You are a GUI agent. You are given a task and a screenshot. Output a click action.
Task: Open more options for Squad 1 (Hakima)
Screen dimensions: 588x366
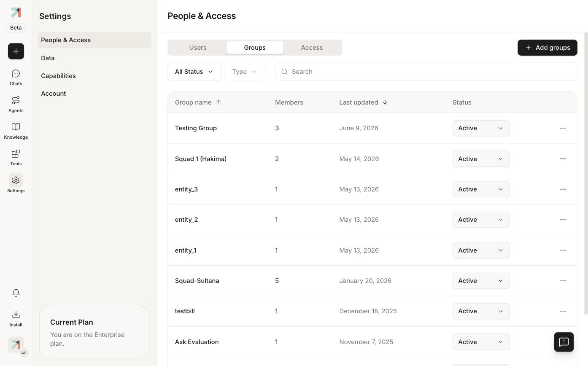pyautogui.click(x=563, y=159)
